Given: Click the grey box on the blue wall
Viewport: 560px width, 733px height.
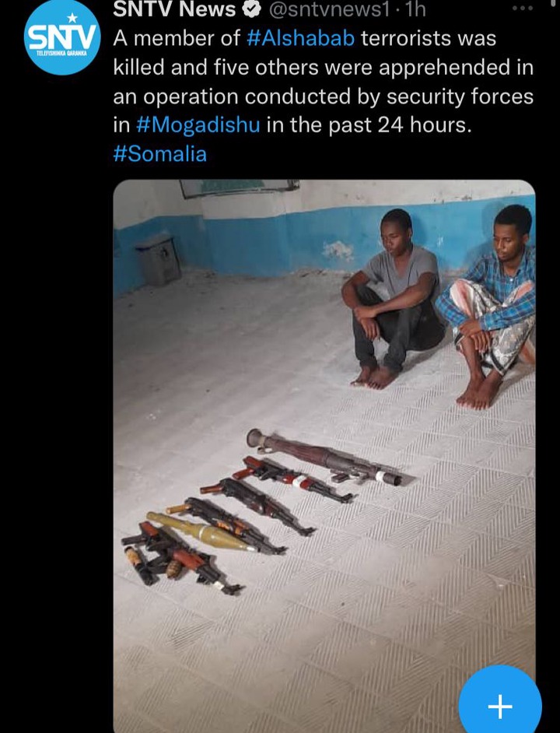Looking at the screenshot, I should point(158,258).
